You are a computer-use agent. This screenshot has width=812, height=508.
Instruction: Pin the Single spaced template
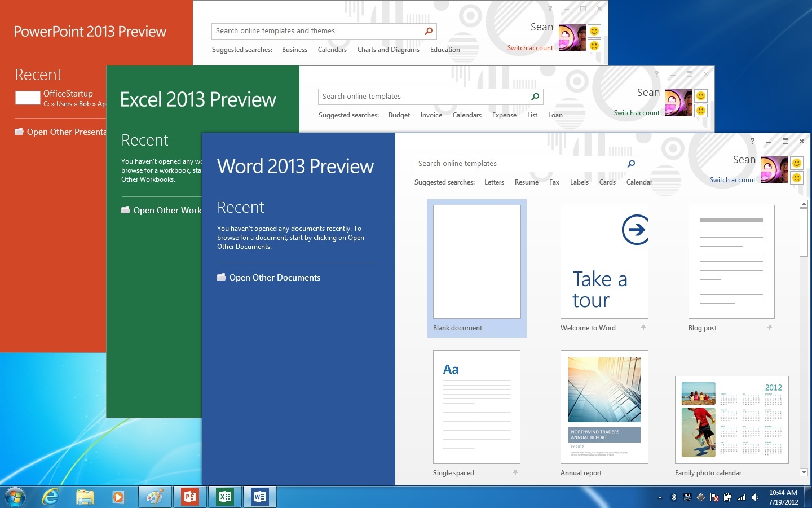pos(515,473)
